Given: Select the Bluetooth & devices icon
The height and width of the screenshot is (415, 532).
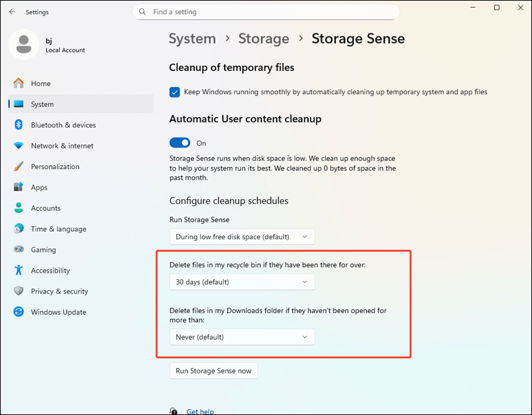Looking at the screenshot, I should pos(19,124).
